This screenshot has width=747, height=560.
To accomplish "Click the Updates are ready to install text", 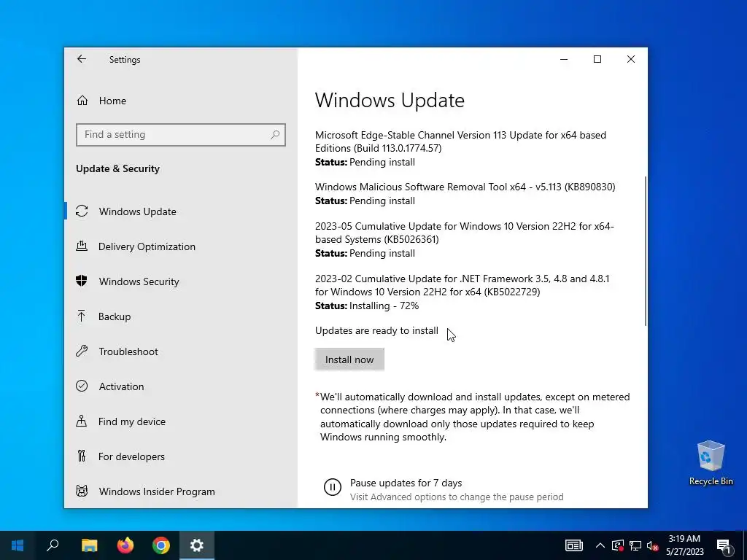I will click(x=376, y=330).
